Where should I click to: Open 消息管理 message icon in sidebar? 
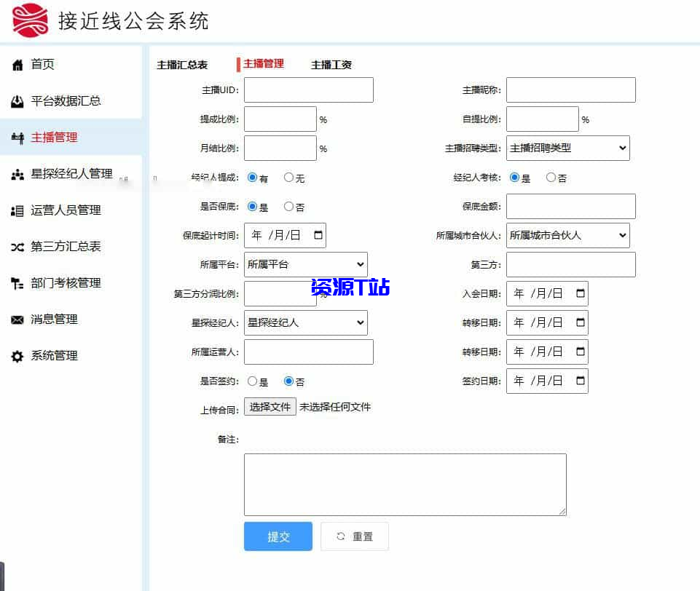coord(17,320)
